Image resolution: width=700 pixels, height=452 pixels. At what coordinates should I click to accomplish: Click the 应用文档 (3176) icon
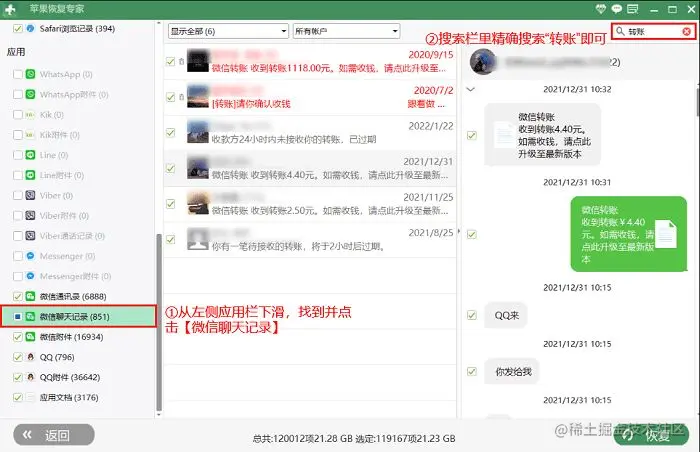click(30, 397)
